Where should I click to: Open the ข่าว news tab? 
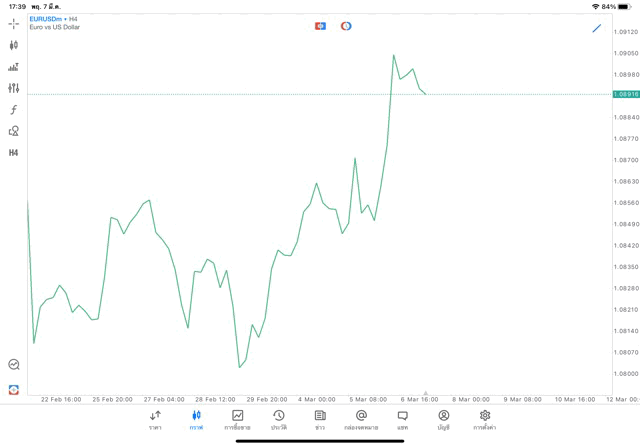(320, 419)
